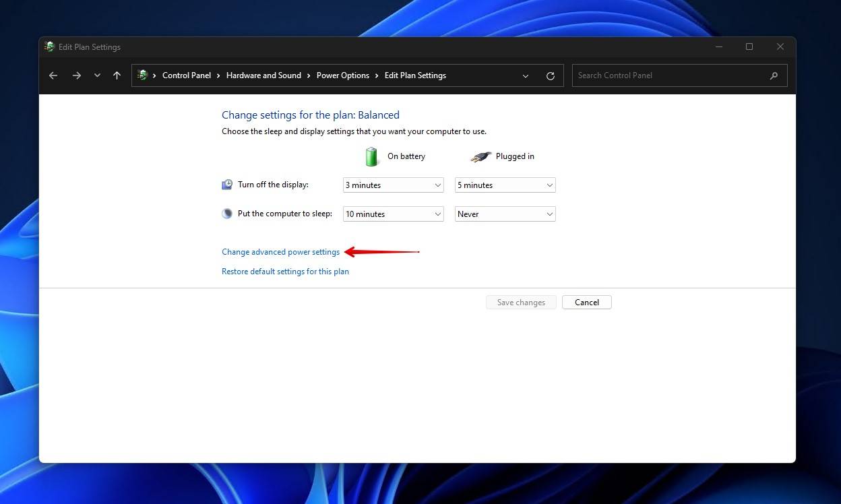Click the power plug icon
The image size is (841, 504).
481,156
